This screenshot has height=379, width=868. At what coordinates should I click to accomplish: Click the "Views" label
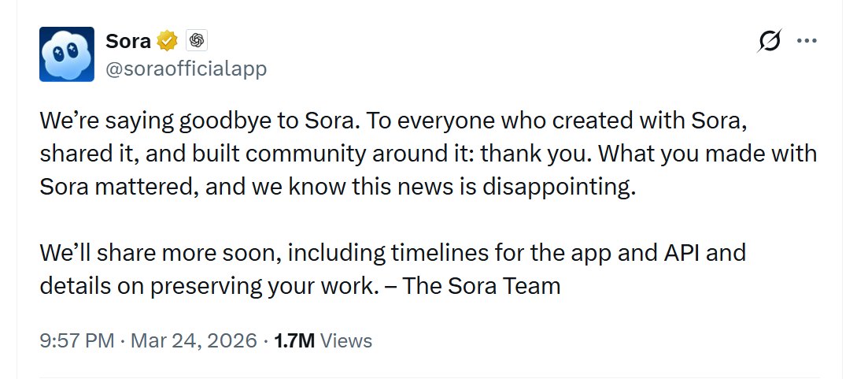(347, 340)
